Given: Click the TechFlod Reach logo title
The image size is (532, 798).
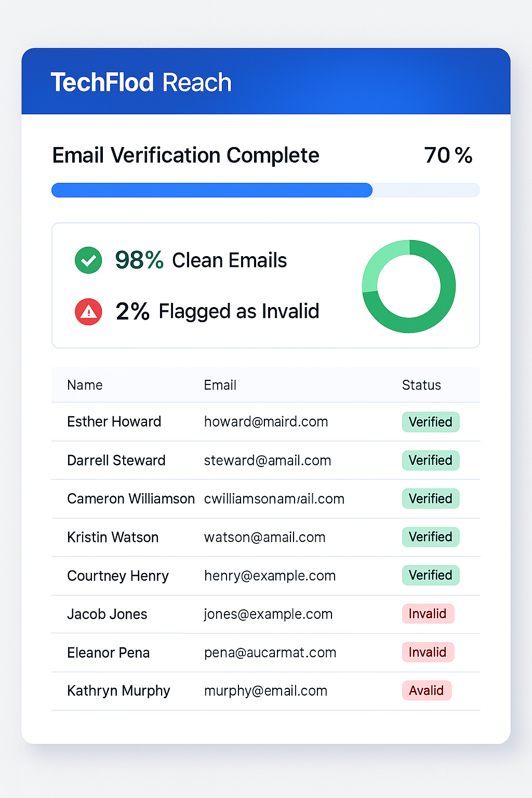Looking at the screenshot, I should [x=141, y=83].
